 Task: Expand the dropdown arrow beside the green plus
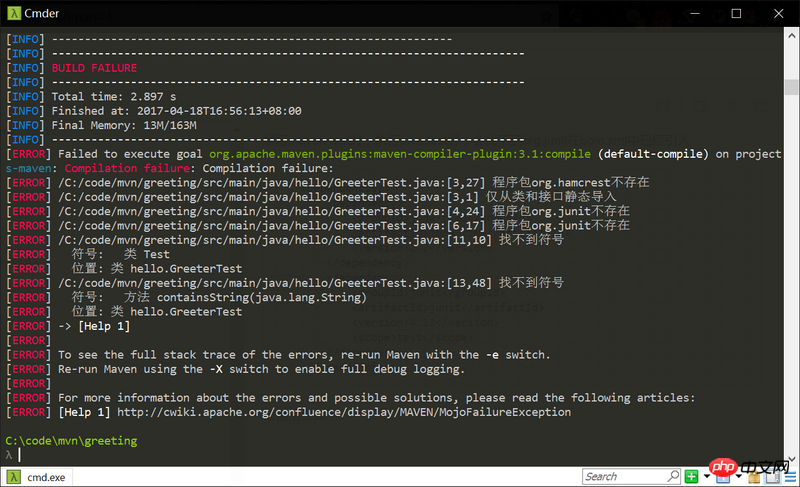click(x=706, y=477)
